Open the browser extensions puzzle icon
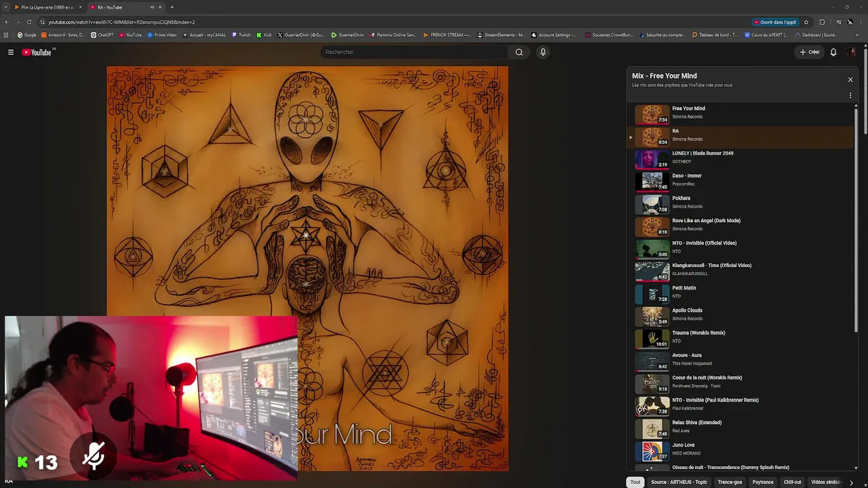The height and width of the screenshot is (488, 868). (823, 22)
